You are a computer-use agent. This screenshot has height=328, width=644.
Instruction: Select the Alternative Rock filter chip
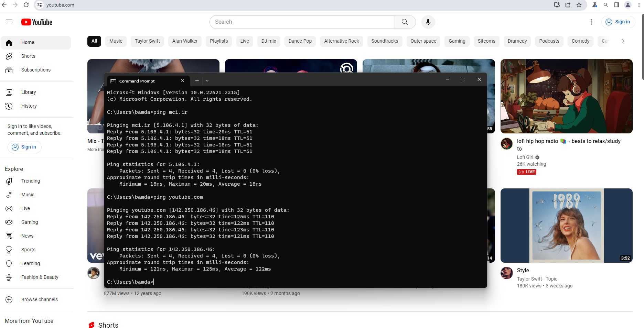pos(342,41)
